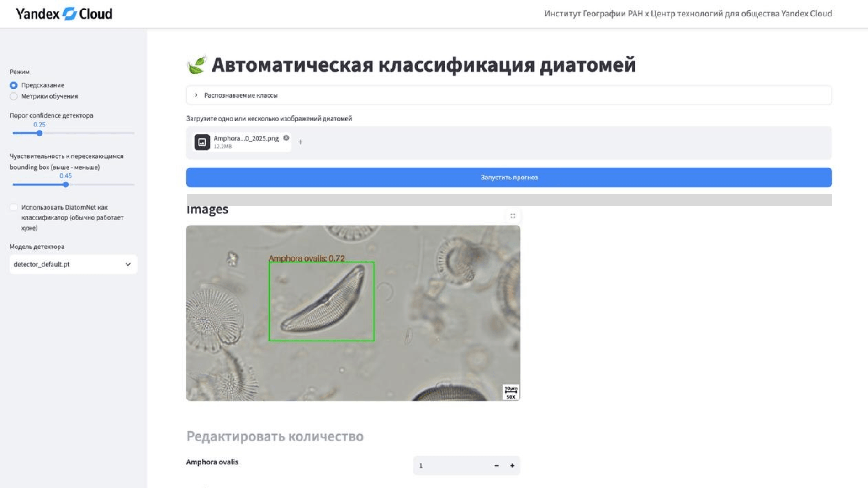Click the Images section heading
The height and width of the screenshot is (488, 868).
coord(207,210)
